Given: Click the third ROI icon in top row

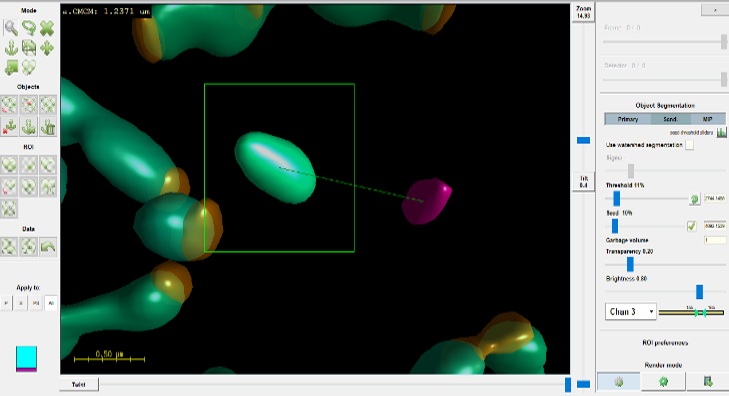Looking at the screenshot, I should pyautogui.click(x=48, y=165).
